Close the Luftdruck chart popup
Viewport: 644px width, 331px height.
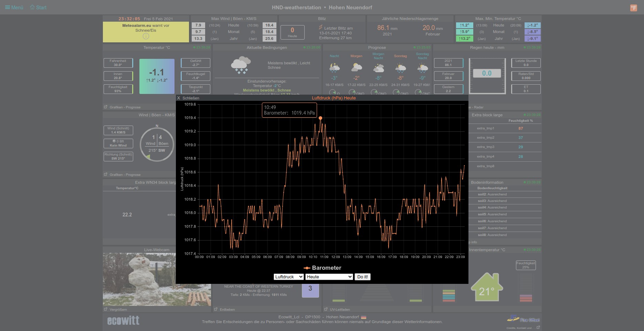click(188, 98)
